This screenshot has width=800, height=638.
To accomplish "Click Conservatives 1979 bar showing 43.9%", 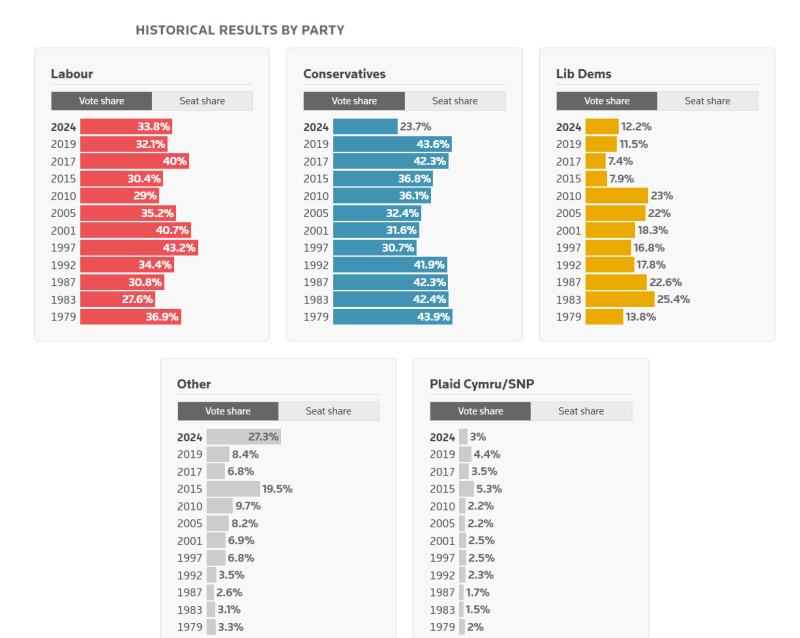I will click(x=393, y=317).
